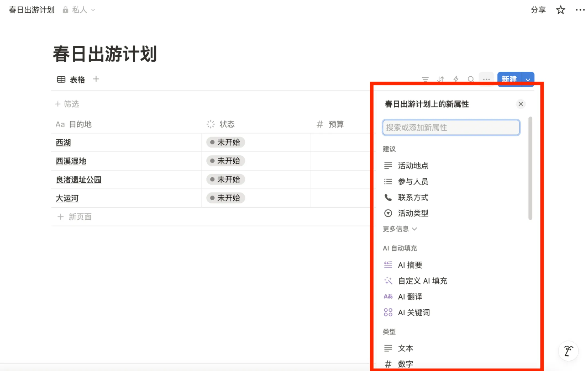The width and height of the screenshot is (588, 371).
Task: Add a new view with plus icon
Action: [96, 79]
